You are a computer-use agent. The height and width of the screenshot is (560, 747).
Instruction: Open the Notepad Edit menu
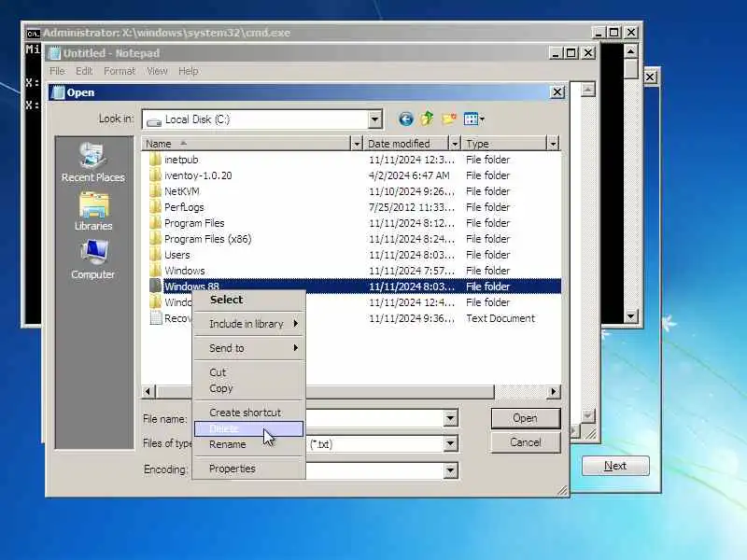pyautogui.click(x=84, y=71)
